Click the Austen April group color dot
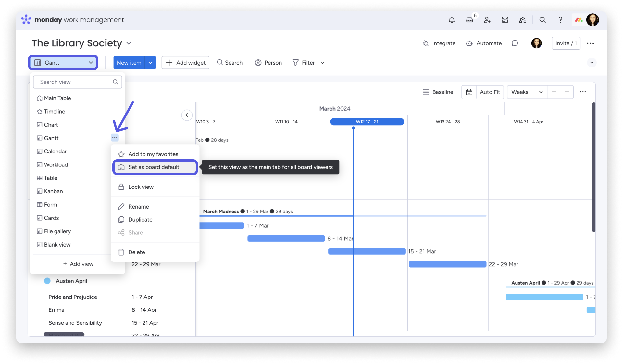The width and height of the screenshot is (623, 364). 47,281
